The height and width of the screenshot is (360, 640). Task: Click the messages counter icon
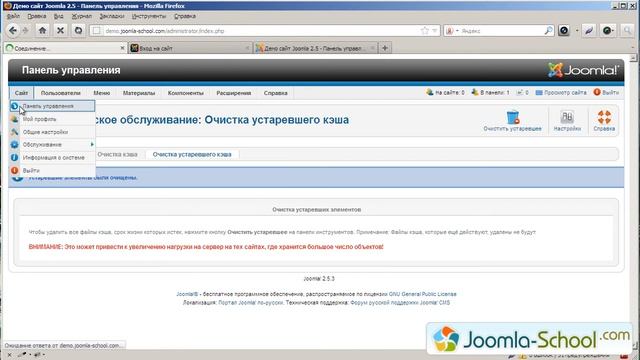click(x=520, y=93)
